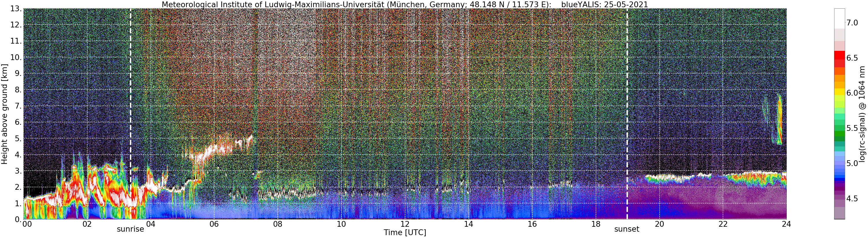The width and height of the screenshot is (868, 238).
Task: Click the '08' time axis tick label
Action: coord(277,224)
